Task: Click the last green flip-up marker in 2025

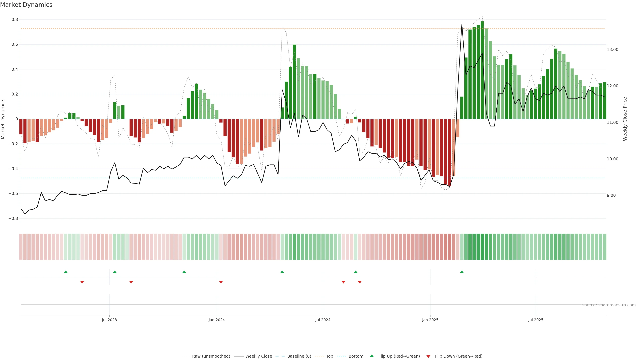Action: click(462, 272)
